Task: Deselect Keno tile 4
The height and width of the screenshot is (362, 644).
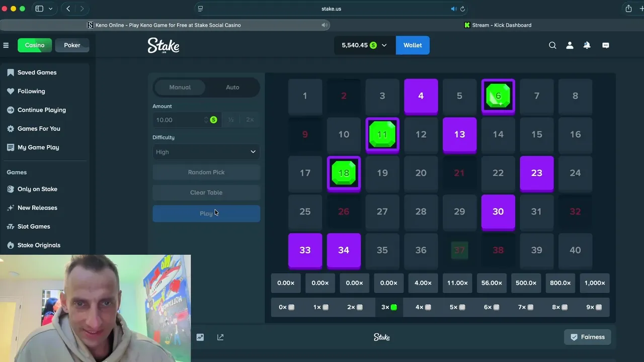Action: [421, 96]
